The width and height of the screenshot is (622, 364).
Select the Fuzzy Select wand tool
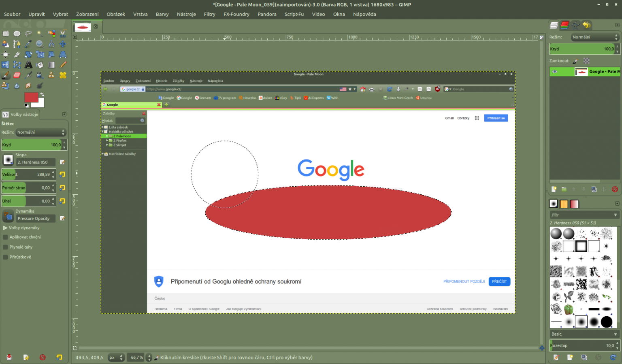40,34
